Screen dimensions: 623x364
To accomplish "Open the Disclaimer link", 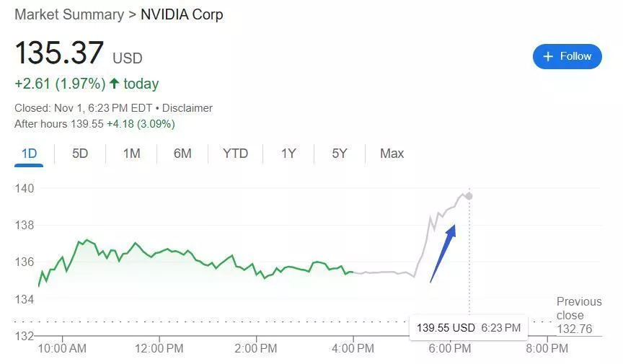I will pyautogui.click(x=187, y=108).
